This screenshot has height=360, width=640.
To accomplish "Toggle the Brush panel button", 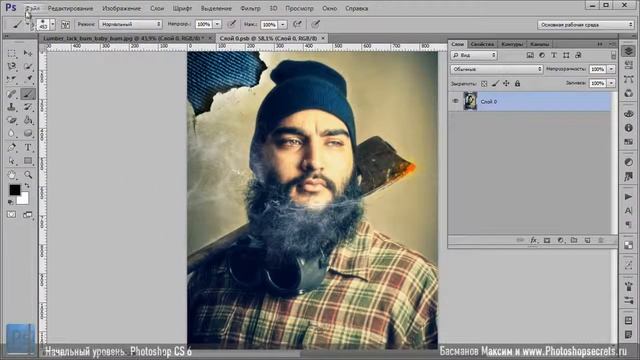I will click(x=65, y=24).
